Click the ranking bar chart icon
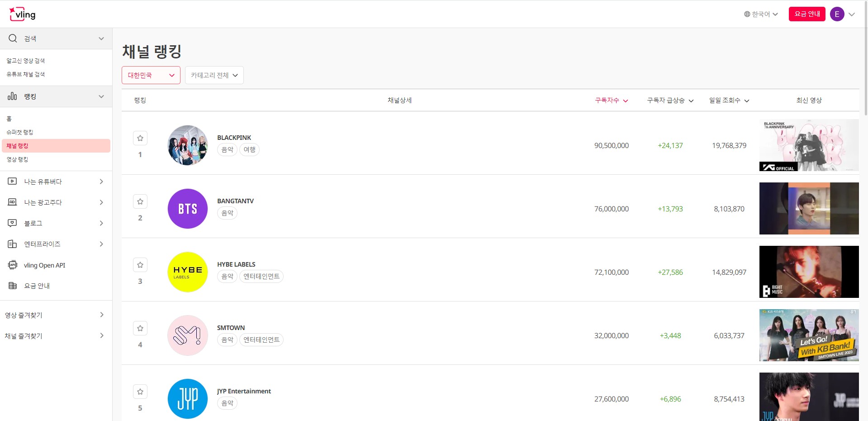Screen dimensions: 868x421 (12, 96)
